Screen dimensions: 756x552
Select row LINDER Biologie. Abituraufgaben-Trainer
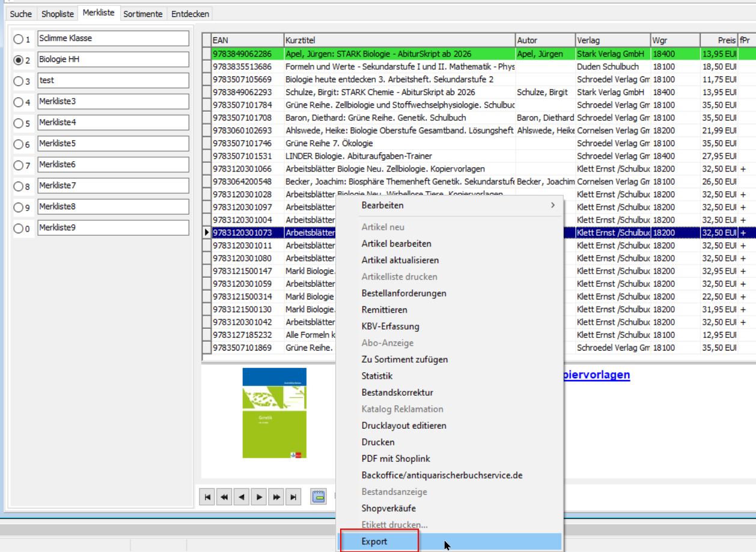click(x=480, y=156)
